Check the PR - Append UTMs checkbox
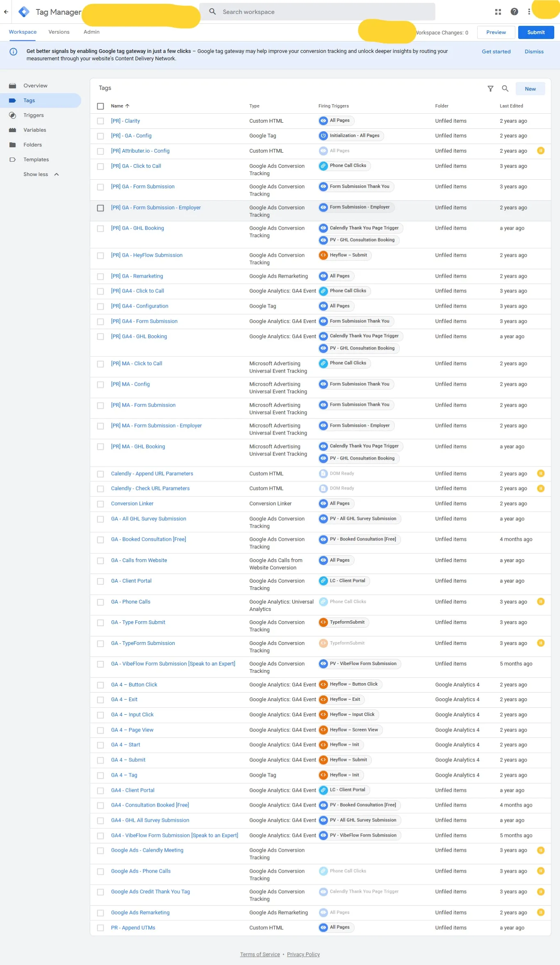This screenshot has height=965, width=560. pos(100,928)
